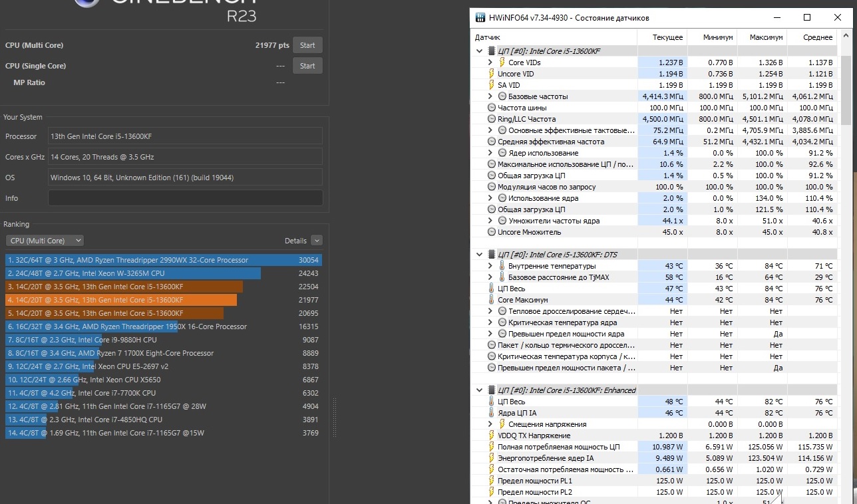Click the lightning icon beside SA VID
Screen dimensions: 857x504
(x=492, y=85)
